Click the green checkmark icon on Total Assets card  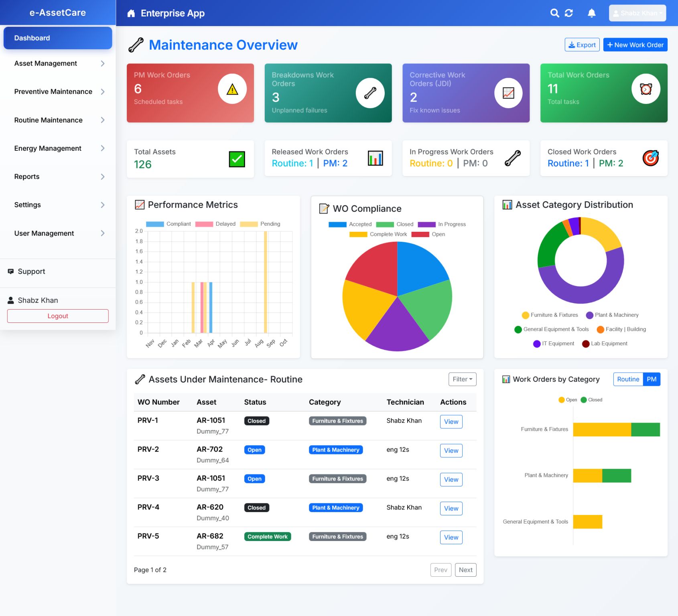tap(236, 158)
